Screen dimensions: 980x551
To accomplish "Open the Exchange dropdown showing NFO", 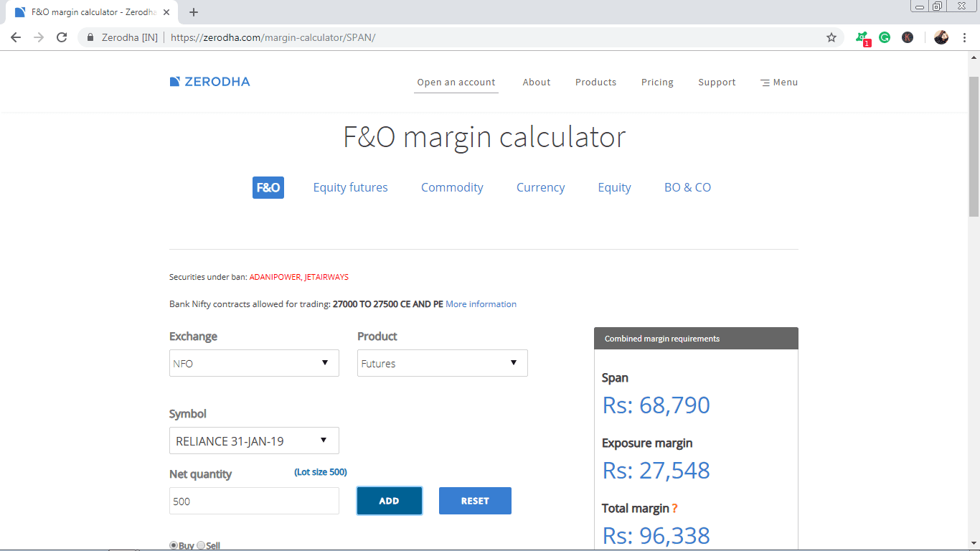I will 253,363.
